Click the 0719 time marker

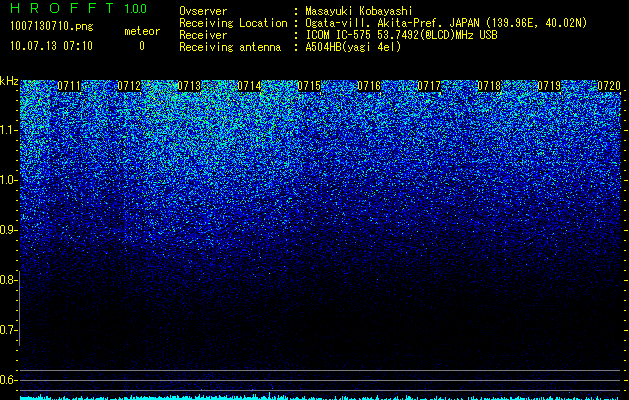tap(549, 86)
